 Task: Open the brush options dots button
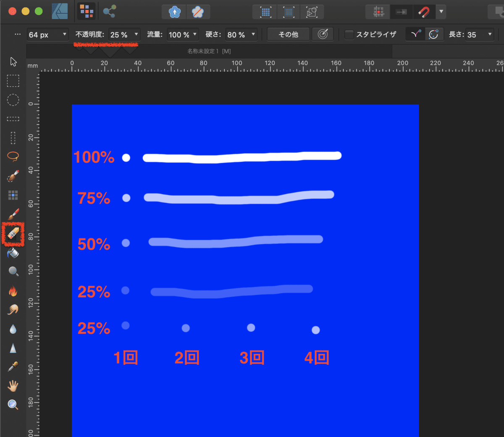click(18, 34)
